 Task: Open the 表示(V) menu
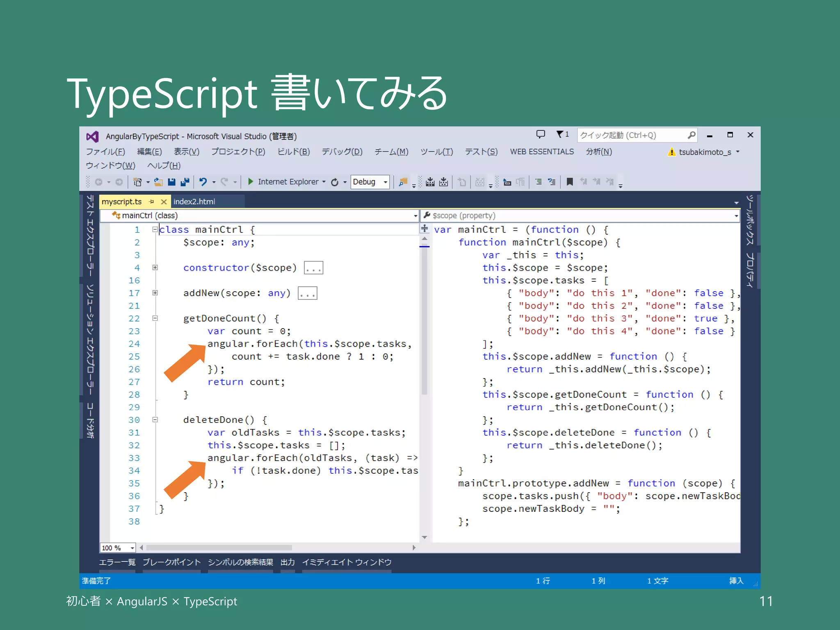pyautogui.click(x=187, y=152)
